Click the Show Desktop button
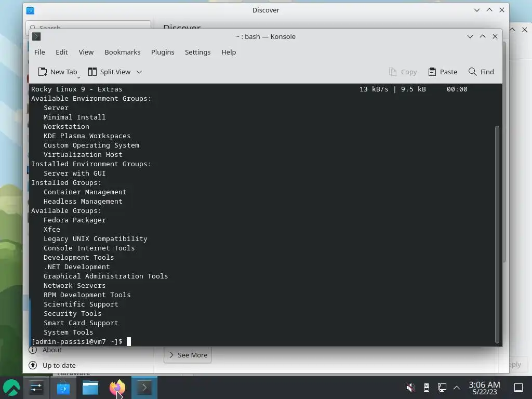This screenshot has height=399, width=532. [518, 388]
